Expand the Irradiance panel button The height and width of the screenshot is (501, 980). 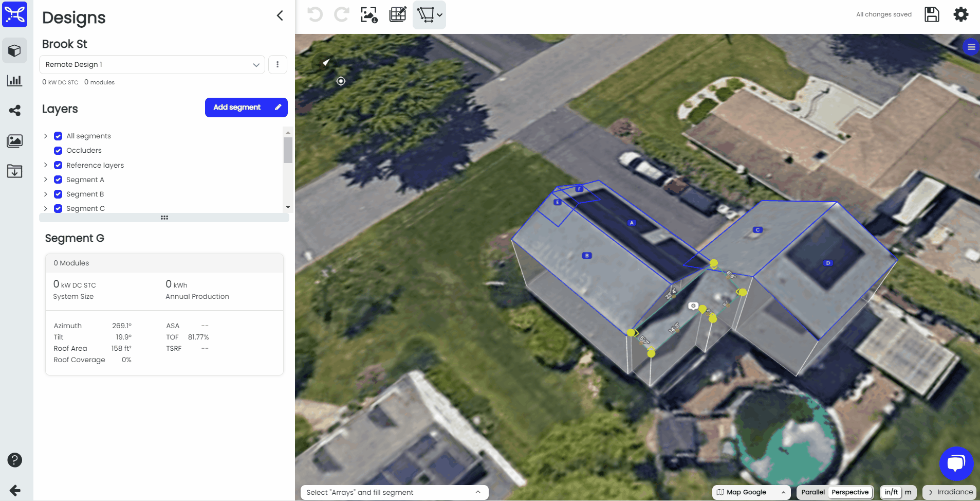click(949, 492)
